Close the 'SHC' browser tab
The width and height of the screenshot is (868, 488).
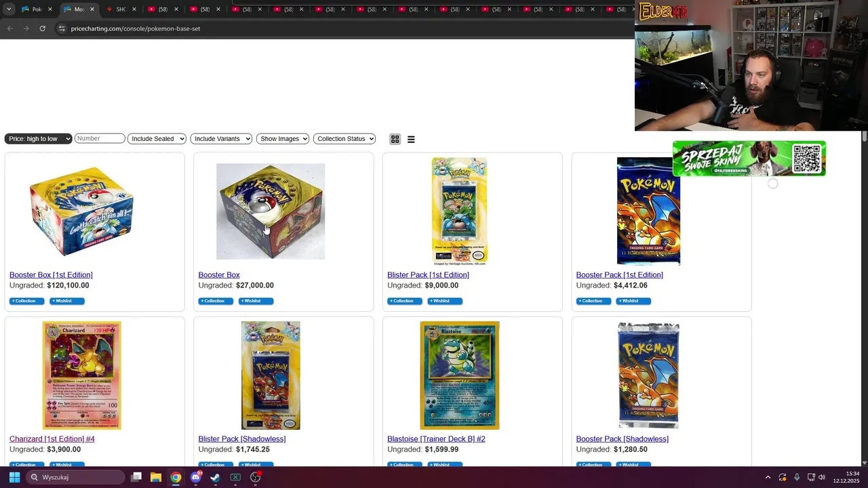tap(134, 9)
